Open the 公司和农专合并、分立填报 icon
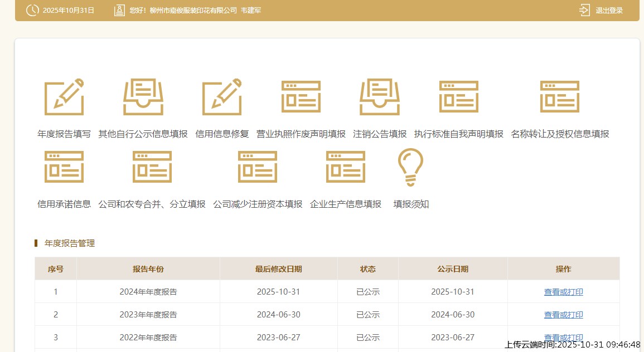Screen dimensions: 644x352 click(152, 167)
